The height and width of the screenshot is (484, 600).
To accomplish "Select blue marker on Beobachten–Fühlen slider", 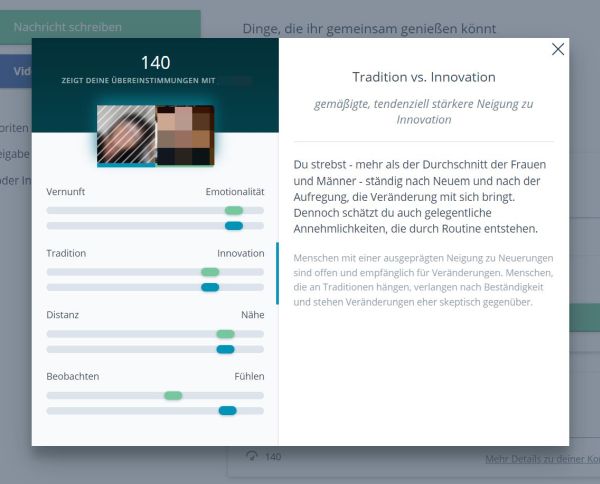I will [x=228, y=411].
